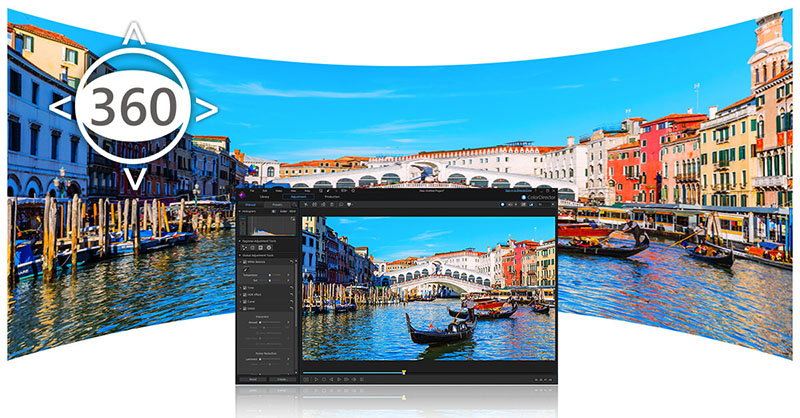This screenshot has width=800, height=418.
Task: Toggle the blue circle view button in toolbar
Action: 503,204
